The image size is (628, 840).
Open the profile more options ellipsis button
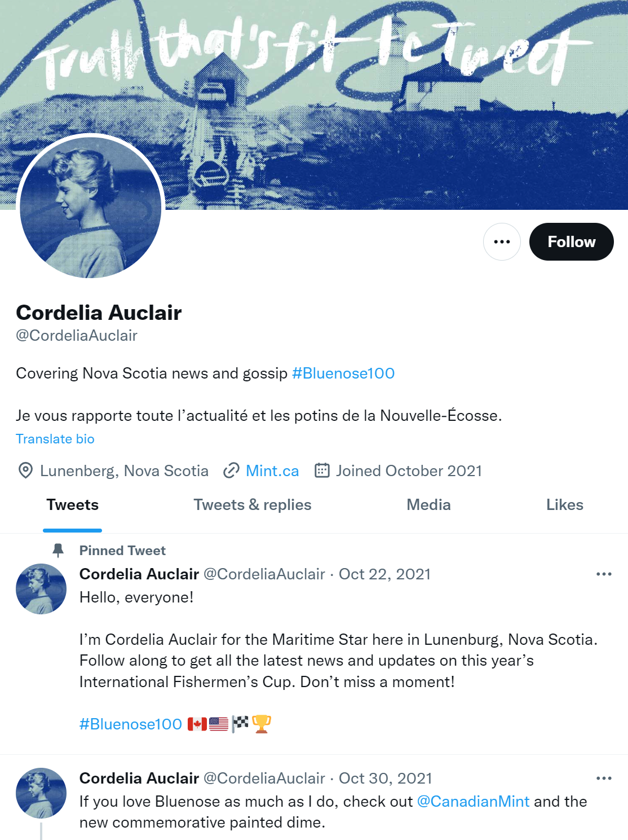[502, 241]
